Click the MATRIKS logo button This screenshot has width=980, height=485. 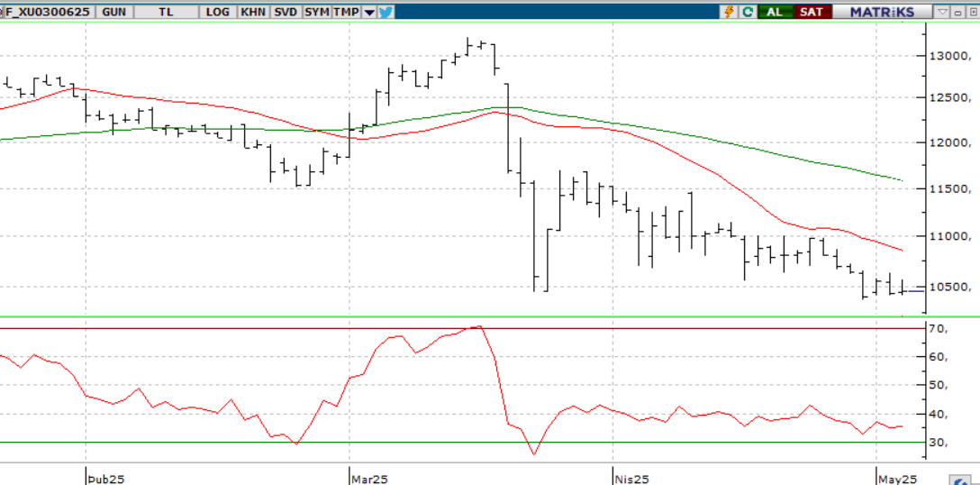coord(882,12)
